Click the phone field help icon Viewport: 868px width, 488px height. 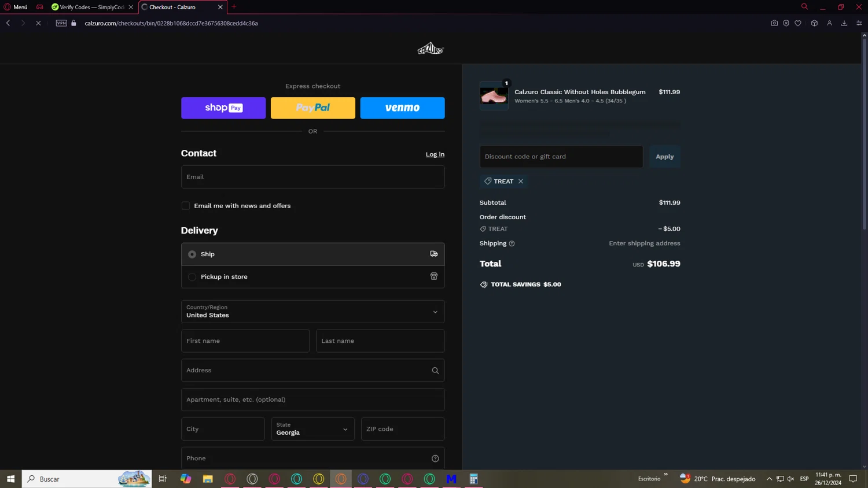point(435,459)
